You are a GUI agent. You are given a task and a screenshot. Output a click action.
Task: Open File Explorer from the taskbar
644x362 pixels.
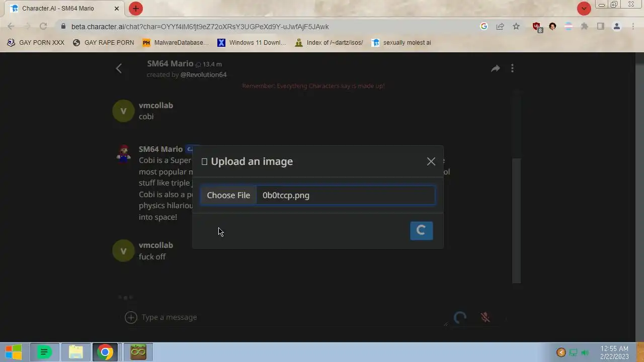click(75, 352)
